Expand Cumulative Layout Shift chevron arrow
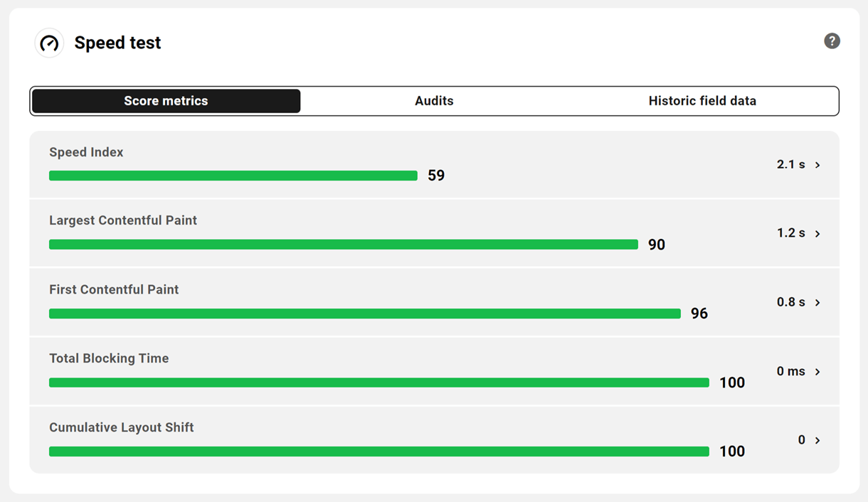Screen dimensions: 868x502 point(817,441)
